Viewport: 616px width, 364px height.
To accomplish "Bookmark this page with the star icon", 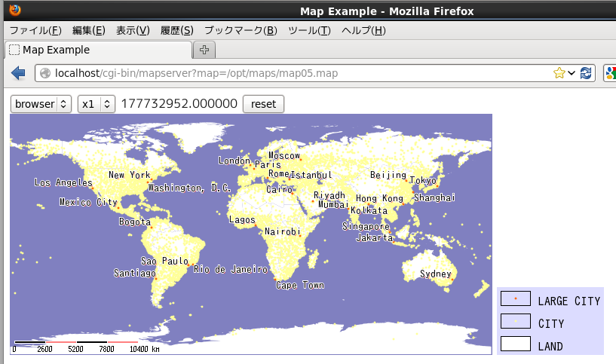I will coord(559,73).
